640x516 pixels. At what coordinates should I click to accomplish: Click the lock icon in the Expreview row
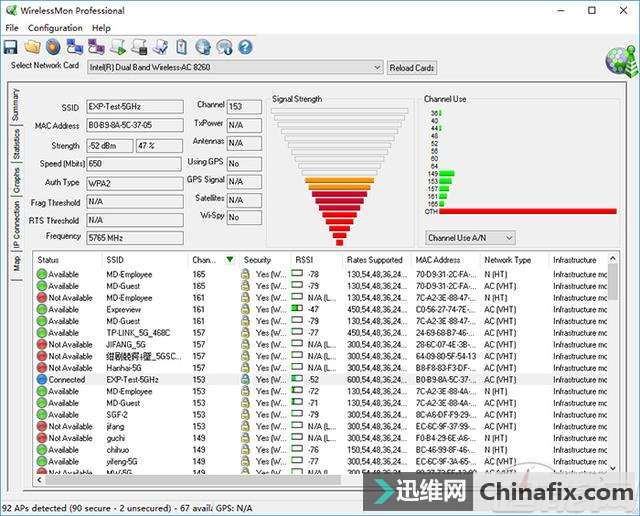point(246,310)
